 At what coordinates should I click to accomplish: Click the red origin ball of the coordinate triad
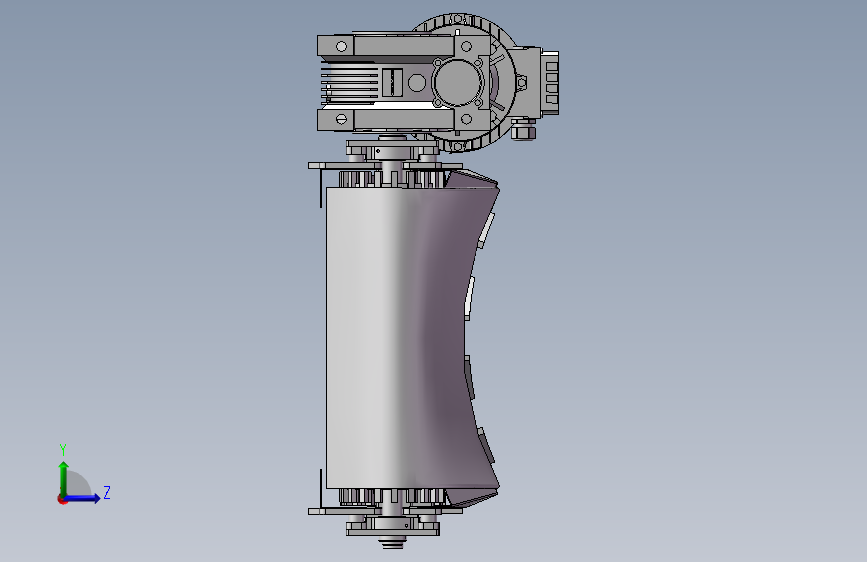click(x=62, y=499)
